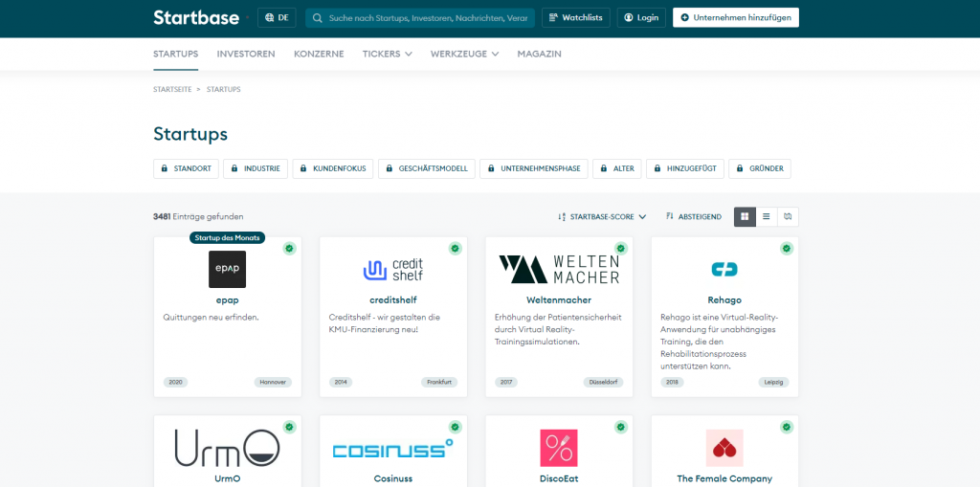Screen dimensions: 980x487
Task: Open the DE language selector
Action: pos(277,17)
